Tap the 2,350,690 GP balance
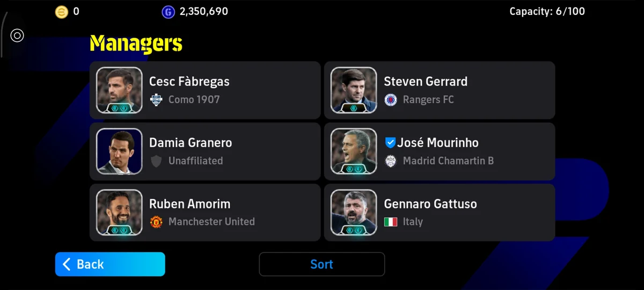The image size is (644, 290). 204,11
